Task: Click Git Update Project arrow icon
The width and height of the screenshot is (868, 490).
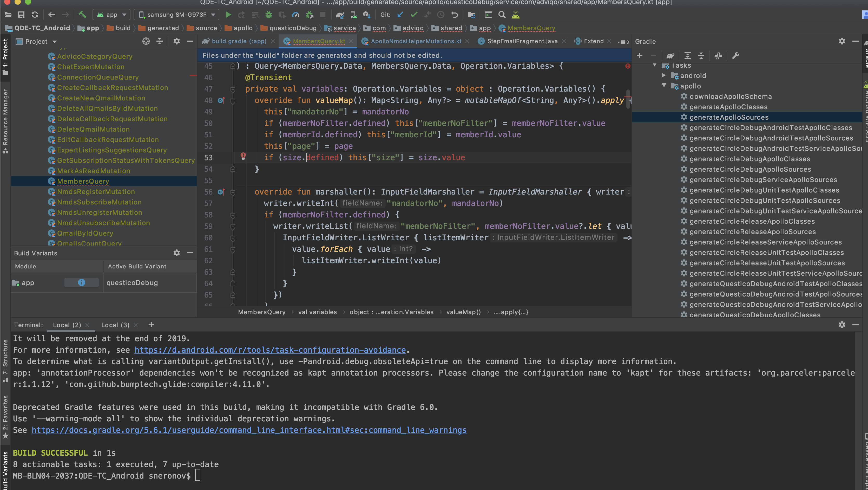Action: pos(400,15)
